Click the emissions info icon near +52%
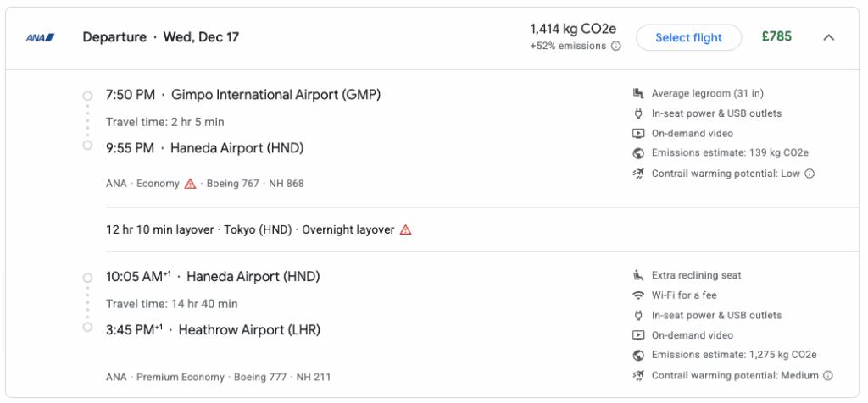Screen dimensions: 868x403 click(616, 47)
